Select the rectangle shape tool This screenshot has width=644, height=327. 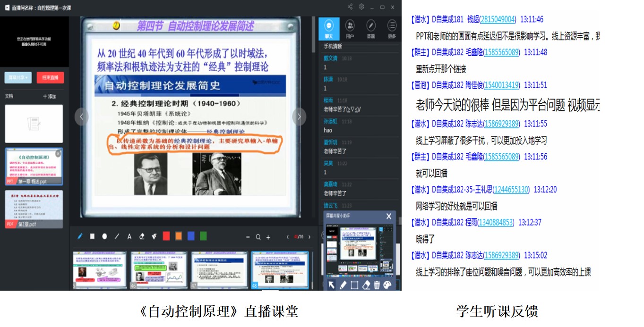(93, 236)
